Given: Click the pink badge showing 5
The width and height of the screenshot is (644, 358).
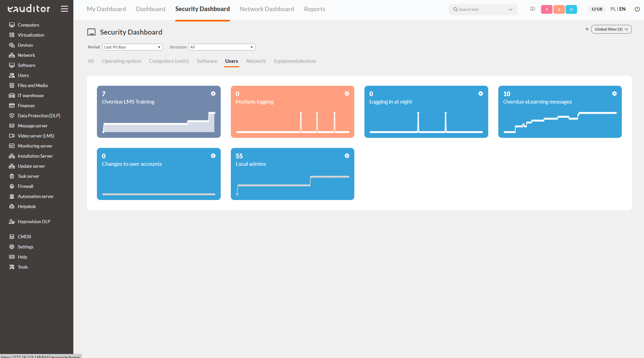Looking at the screenshot, I should [546, 9].
